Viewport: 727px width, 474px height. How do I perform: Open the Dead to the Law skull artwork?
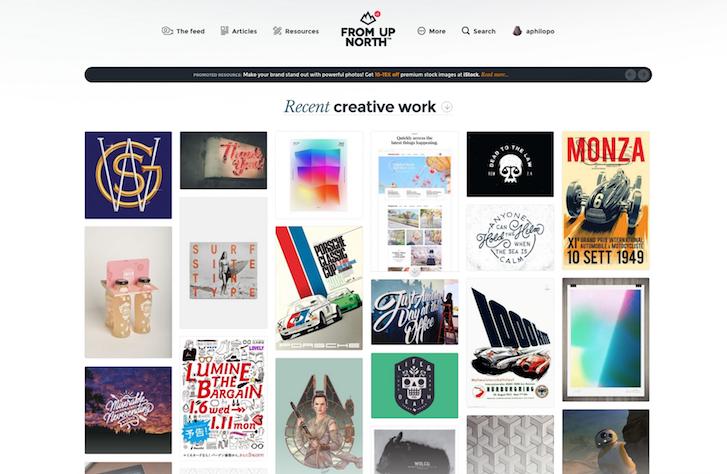(510, 164)
